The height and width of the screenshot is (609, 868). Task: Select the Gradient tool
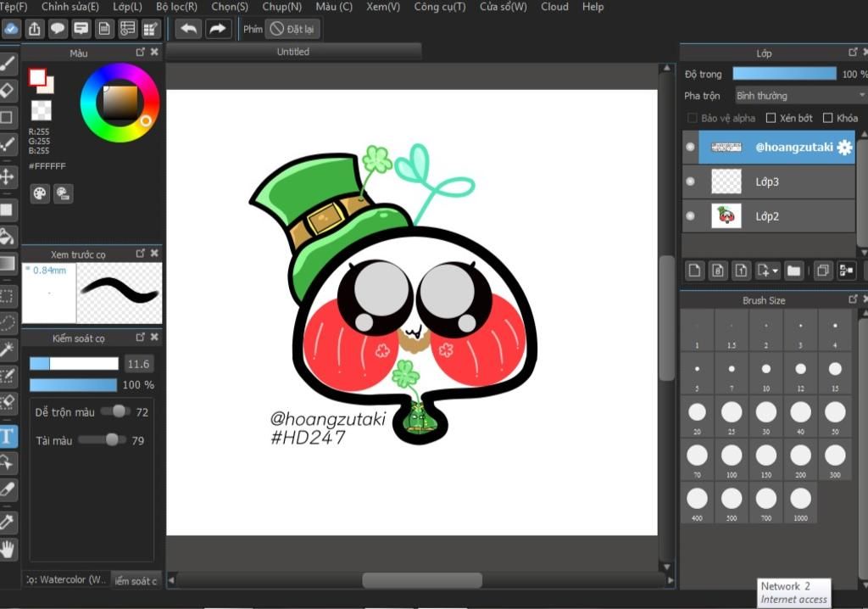click(x=8, y=263)
